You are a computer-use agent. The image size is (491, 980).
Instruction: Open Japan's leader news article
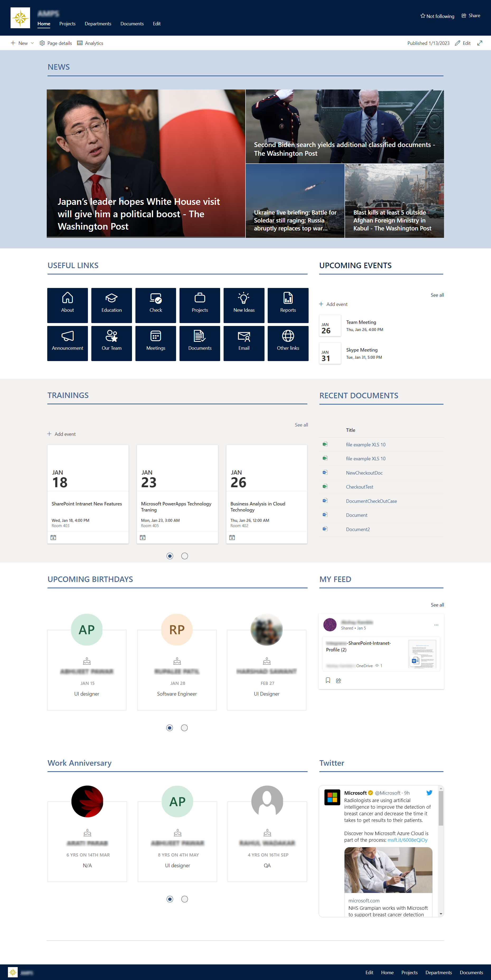(x=146, y=164)
